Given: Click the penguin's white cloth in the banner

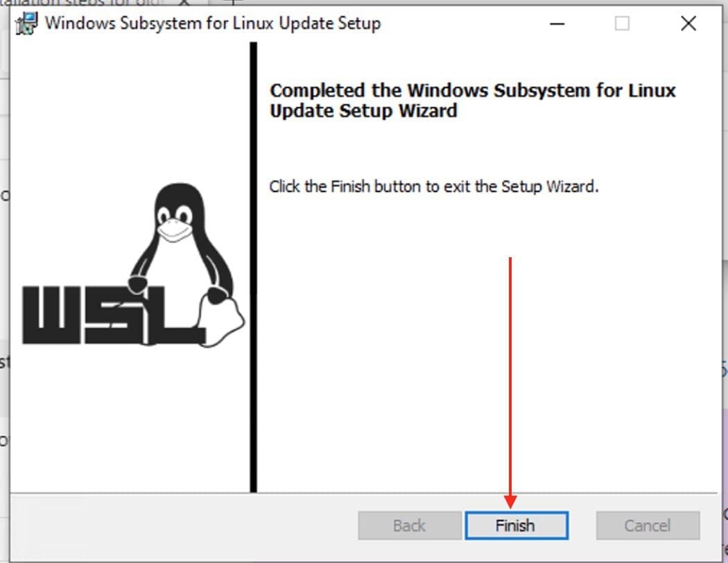Looking at the screenshot, I should tap(222, 322).
